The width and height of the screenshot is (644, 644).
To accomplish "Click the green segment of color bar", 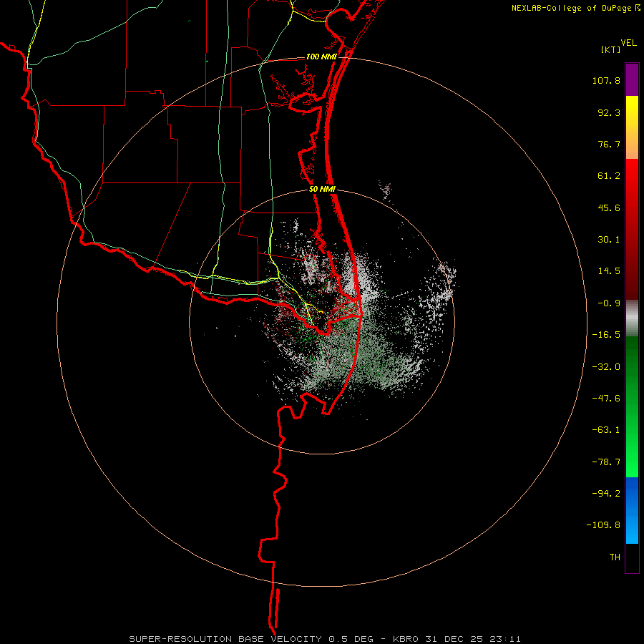I will [x=632, y=406].
